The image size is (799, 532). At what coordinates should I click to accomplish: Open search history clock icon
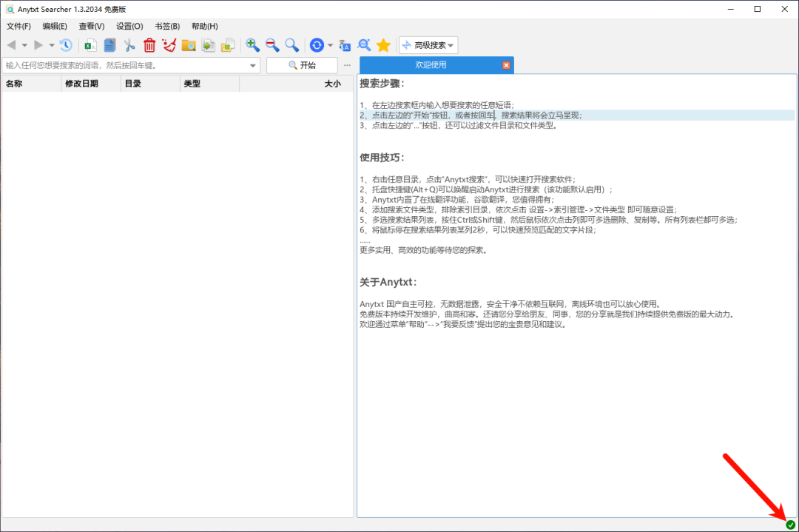click(66, 45)
